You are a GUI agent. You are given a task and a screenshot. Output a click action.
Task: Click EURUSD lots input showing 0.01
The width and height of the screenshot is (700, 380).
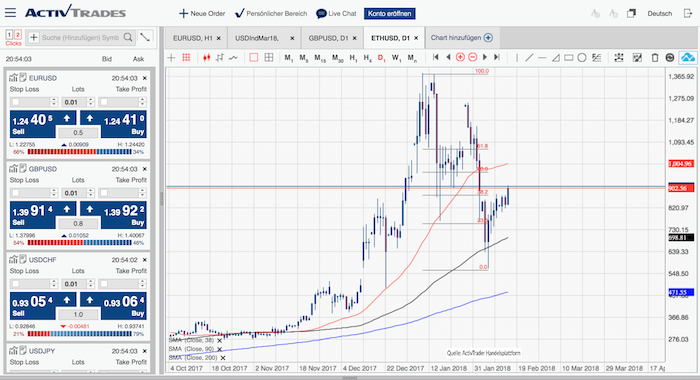74,102
